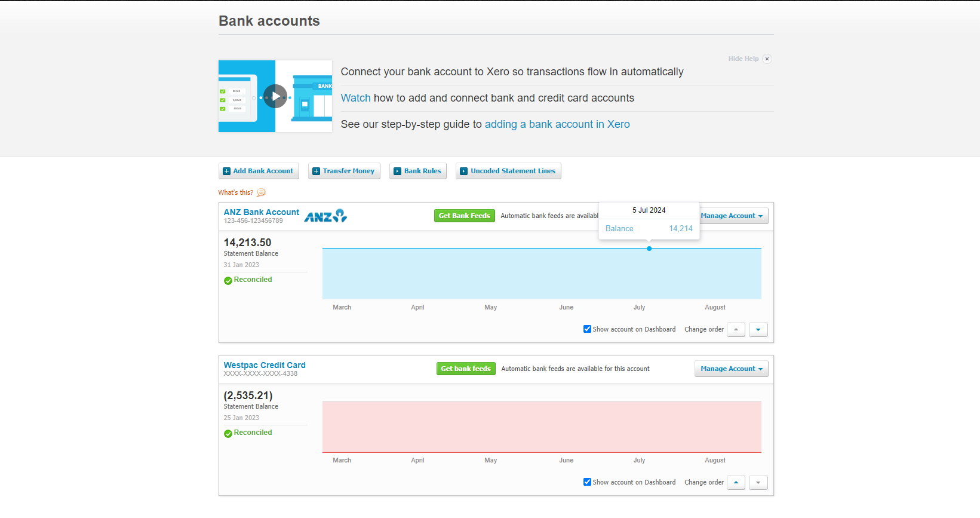Click the What's this? link

tap(236, 192)
